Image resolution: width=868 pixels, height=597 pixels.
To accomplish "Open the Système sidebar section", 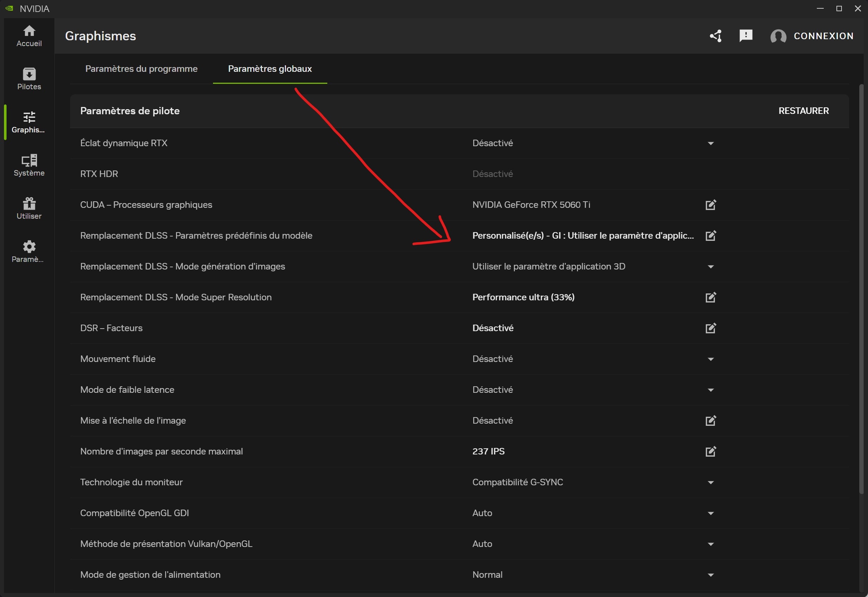I will click(x=29, y=165).
